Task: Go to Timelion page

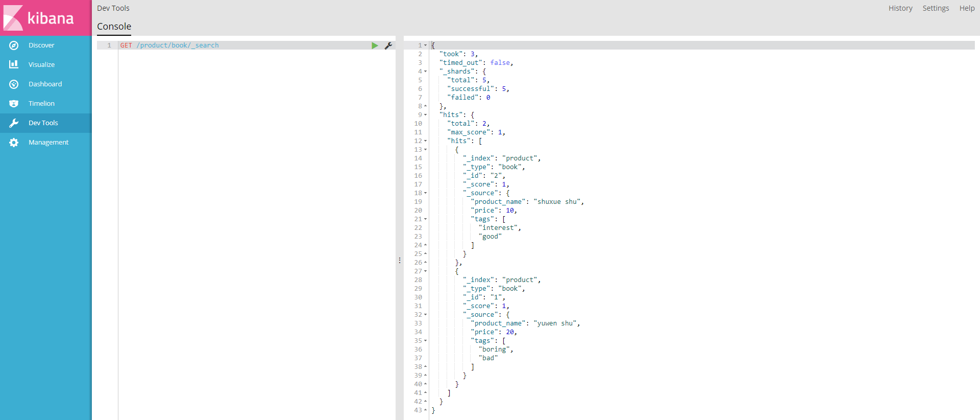Action: click(41, 104)
